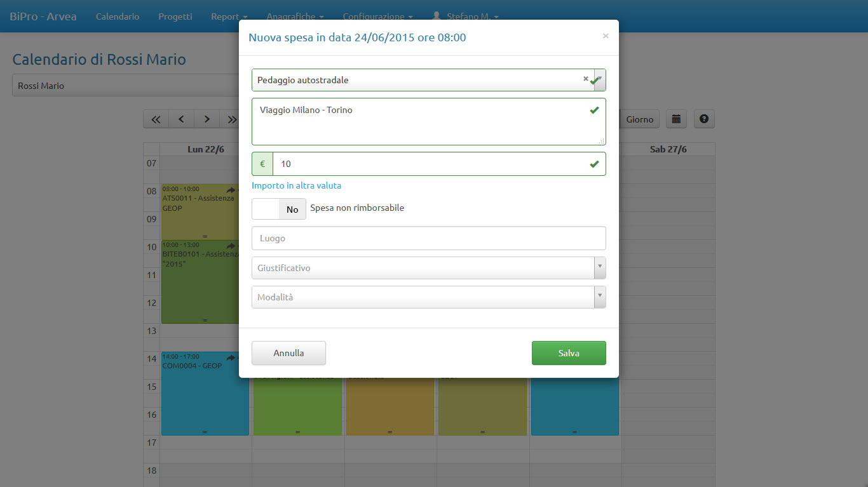Clear the Pedaggio autostradale selection
Screen dimensions: 868x487
pyautogui.click(x=585, y=79)
